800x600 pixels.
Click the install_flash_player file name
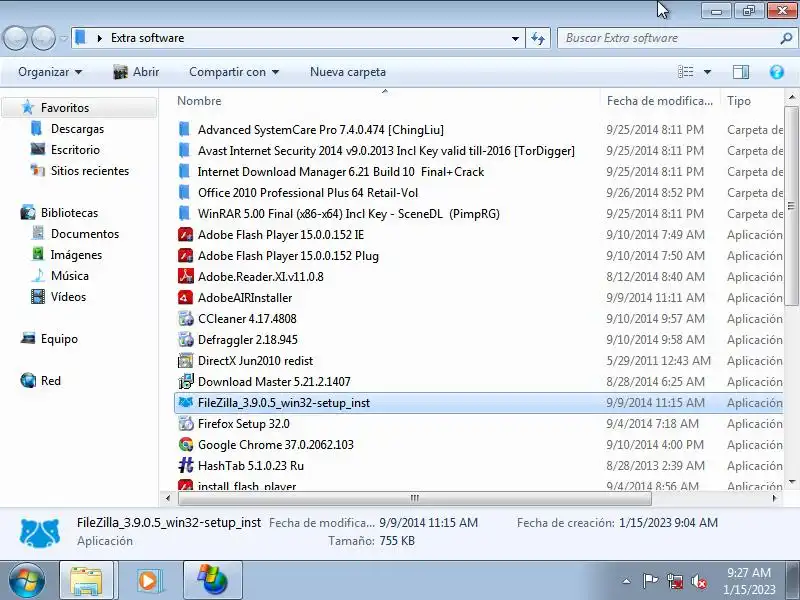pos(247,485)
